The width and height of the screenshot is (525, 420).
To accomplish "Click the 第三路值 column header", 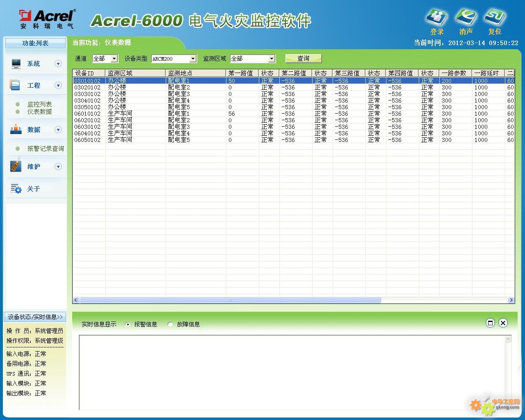I will coord(349,73).
